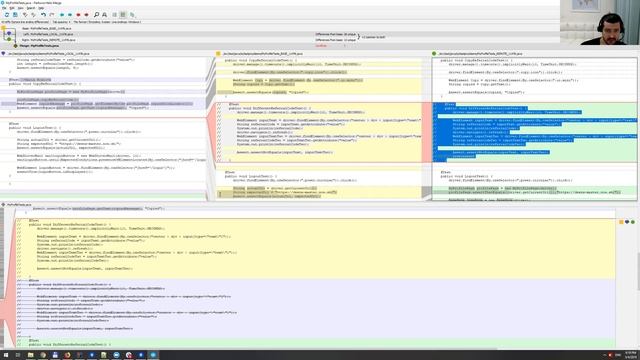Viewport: 640px width, 360px height.
Task: Pick yellow base version button in merge pane
Action: coord(621,222)
